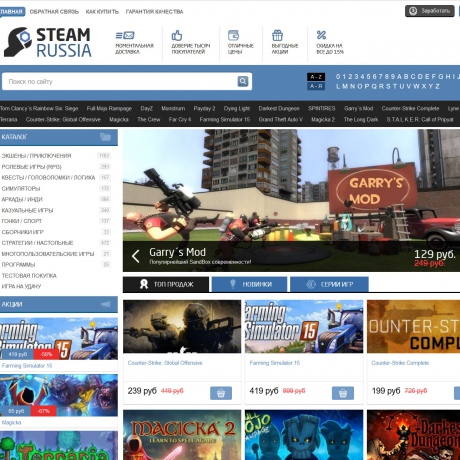Open the Payday 2 link
The image size is (460, 460).
[x=204, y=108]
